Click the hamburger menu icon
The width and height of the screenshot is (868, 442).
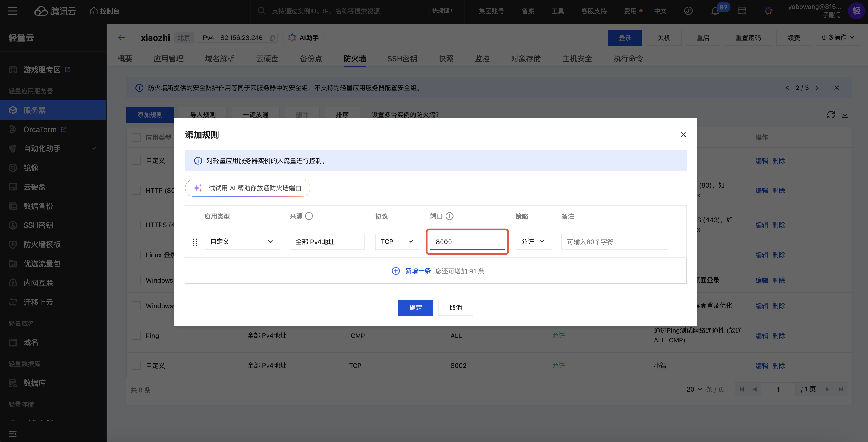(x=13, y=11)
